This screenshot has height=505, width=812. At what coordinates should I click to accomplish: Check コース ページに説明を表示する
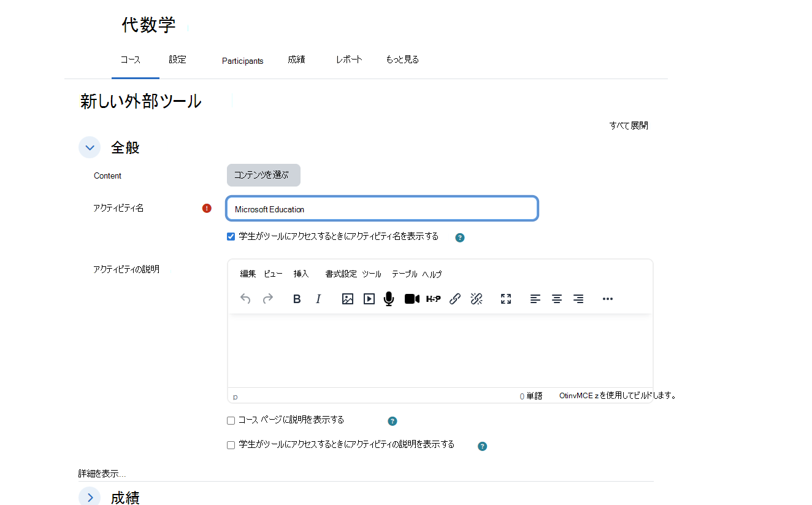[x=231, y=421]
